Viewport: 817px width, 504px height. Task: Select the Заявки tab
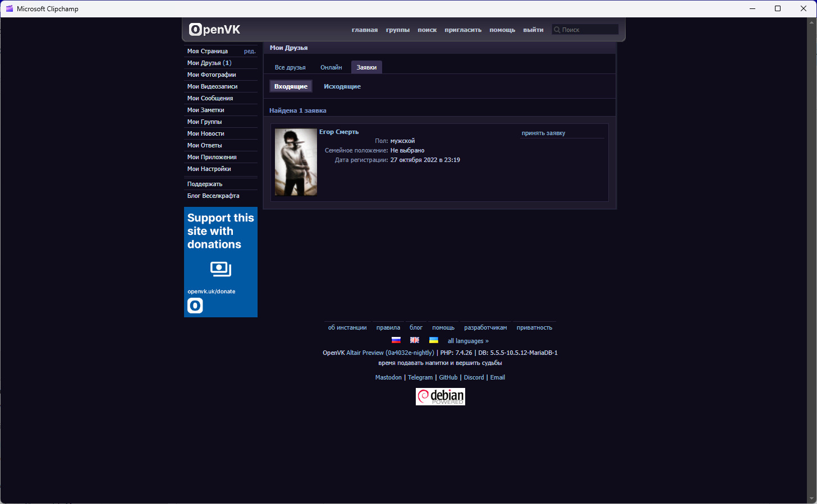click(366, 67)
